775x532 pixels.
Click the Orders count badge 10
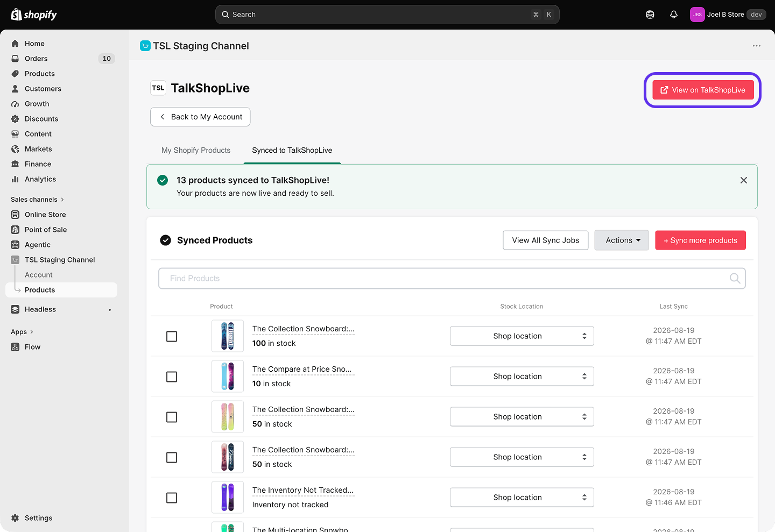(107, 59)
